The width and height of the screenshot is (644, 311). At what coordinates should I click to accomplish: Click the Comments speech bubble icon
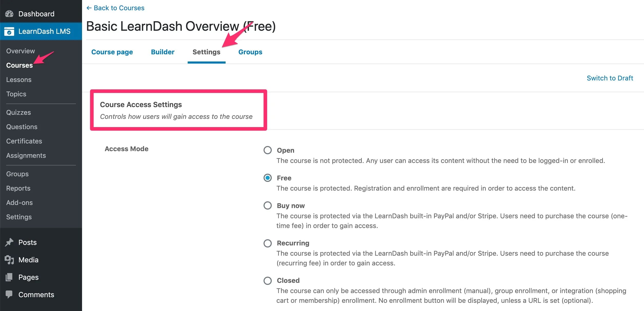coord(9,295)
